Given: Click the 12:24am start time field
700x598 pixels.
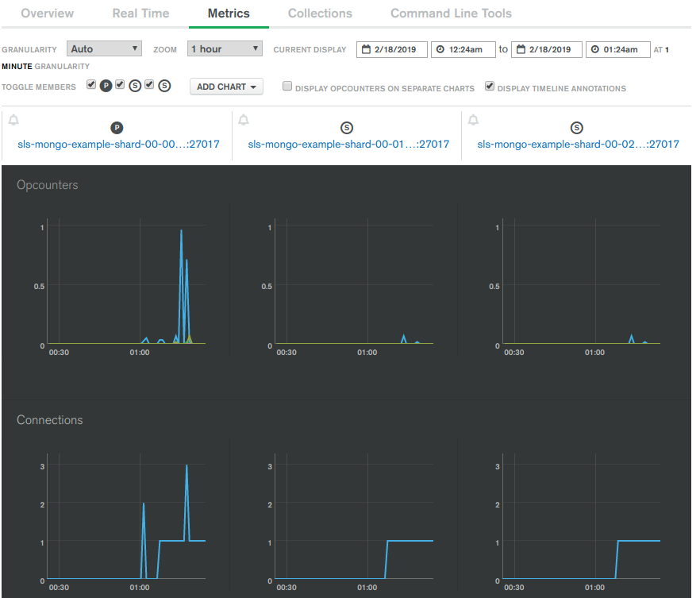Looking at the screenshot, I should (463, 48).
